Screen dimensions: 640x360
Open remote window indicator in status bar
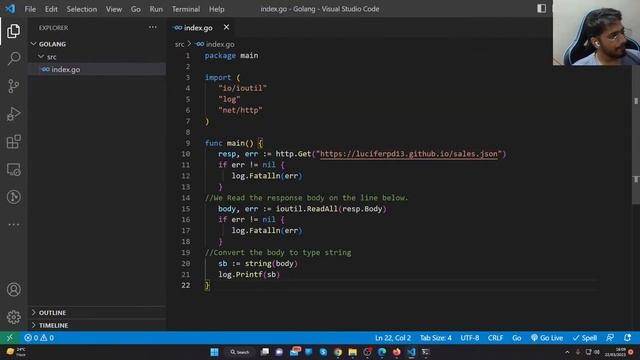(x=9, y=338)
